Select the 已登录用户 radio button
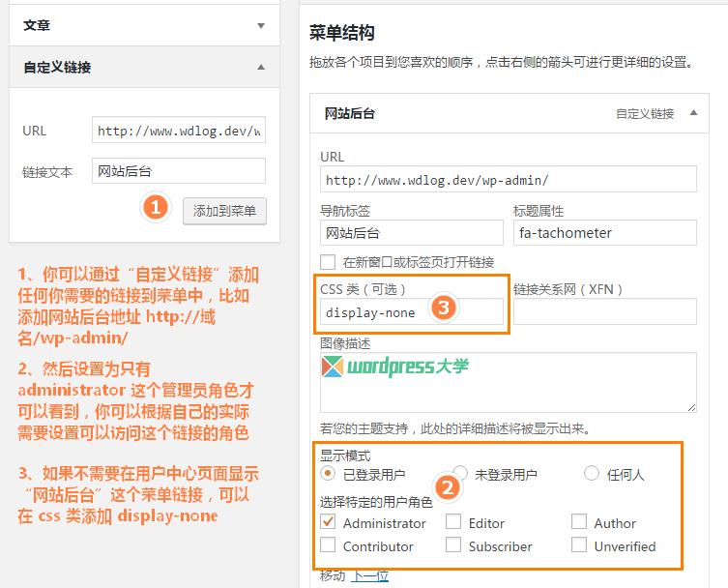The image size is (728, 588). point(328,474)
